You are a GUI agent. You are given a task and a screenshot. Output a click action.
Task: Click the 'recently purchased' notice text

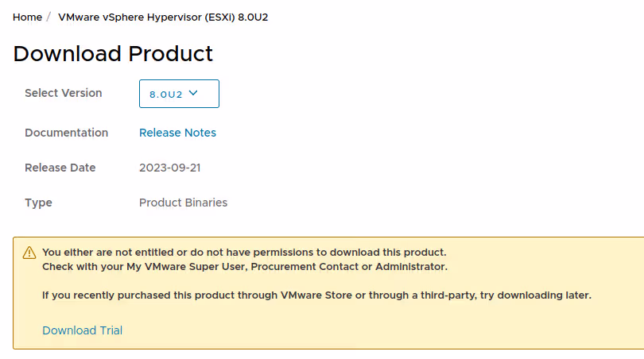point(316,295)
